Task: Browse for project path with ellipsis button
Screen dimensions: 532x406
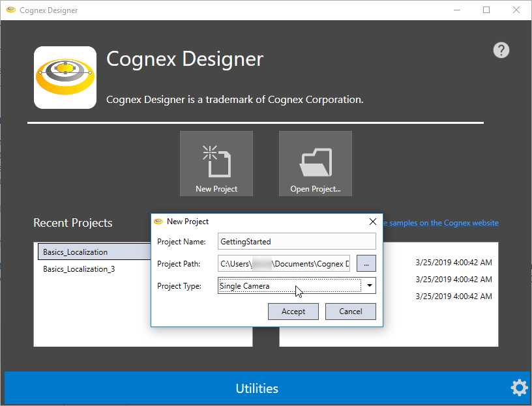Action: click(366, 263)
